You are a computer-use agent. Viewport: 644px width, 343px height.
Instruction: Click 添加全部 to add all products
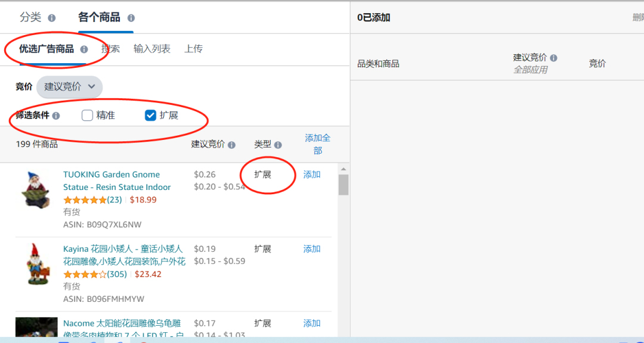pos(317,145)
